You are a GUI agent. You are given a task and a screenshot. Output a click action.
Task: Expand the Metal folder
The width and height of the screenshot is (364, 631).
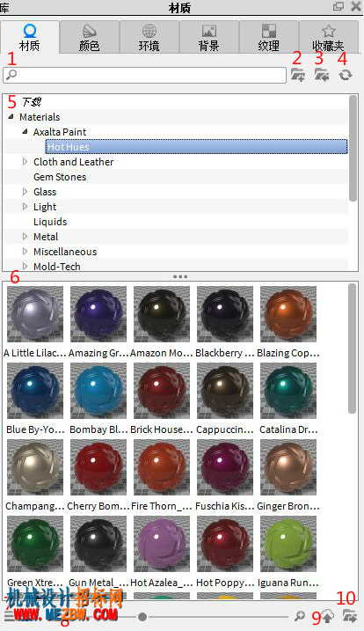pos(25,236)
